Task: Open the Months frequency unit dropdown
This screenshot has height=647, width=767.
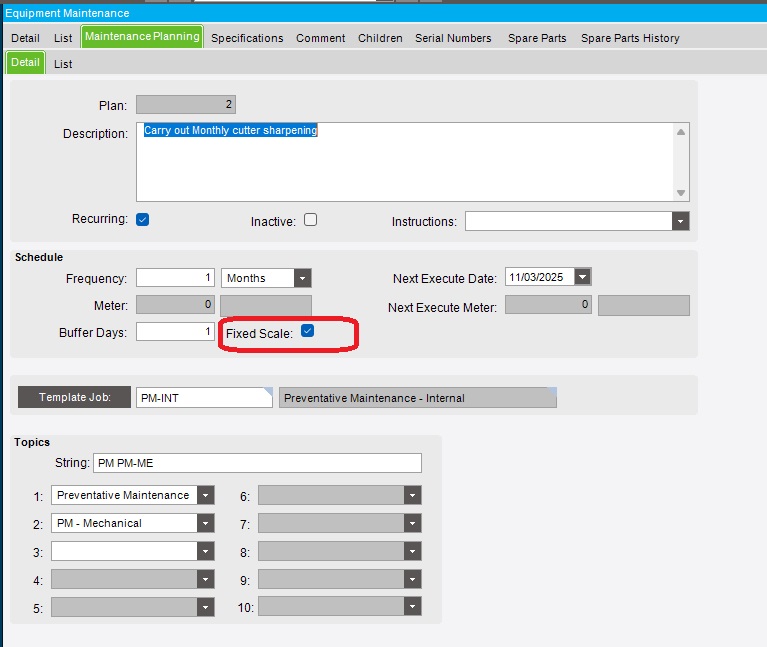Action: tap(303, 278)
